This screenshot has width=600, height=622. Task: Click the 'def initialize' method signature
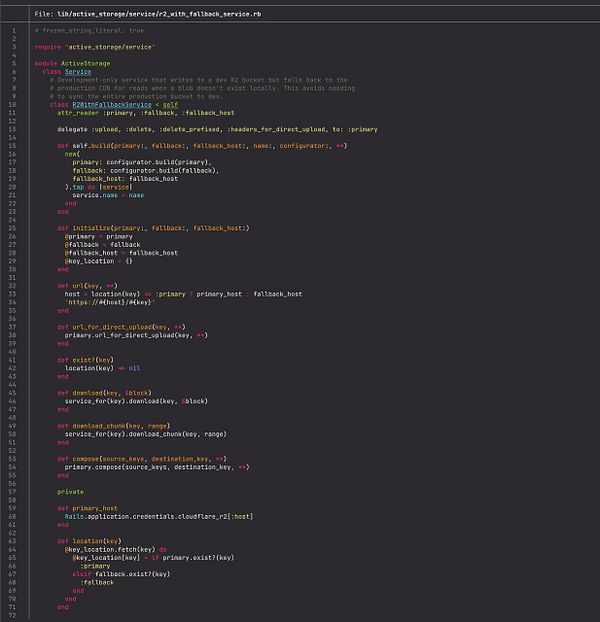pyautogui.click(x=153, y=228)
